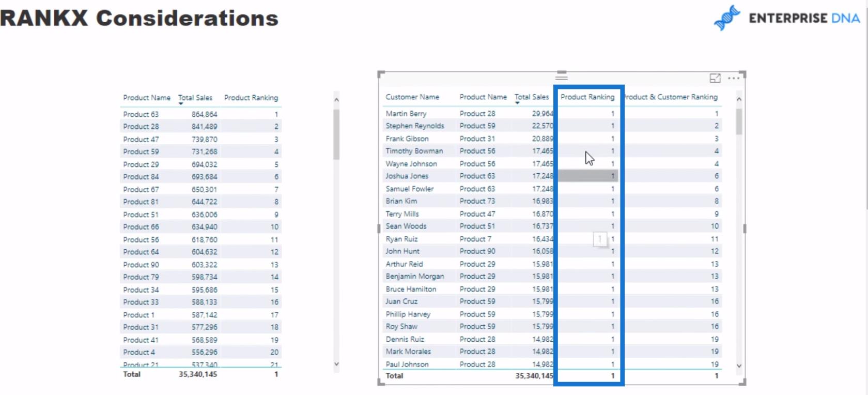Select customer Samuel Fowler
Viewport: 868px width, 395px height.
click(x=410, y=189)
